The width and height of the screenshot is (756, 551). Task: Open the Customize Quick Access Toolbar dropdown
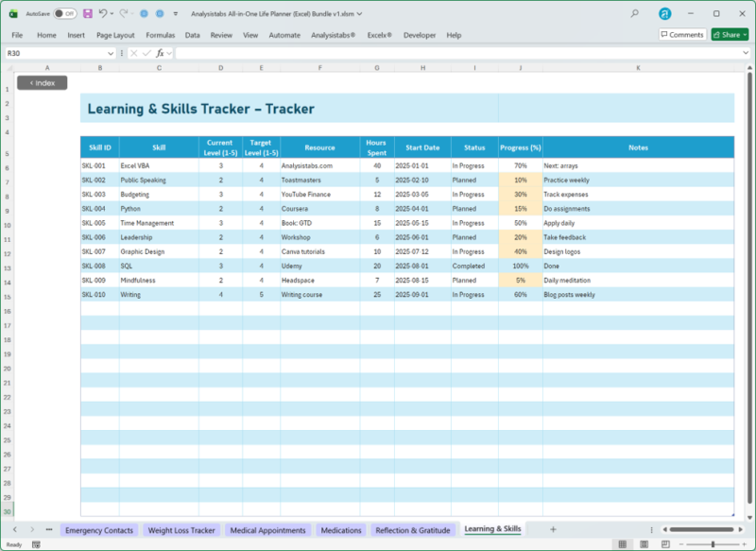pyautogui.click(x=176, y=14)
